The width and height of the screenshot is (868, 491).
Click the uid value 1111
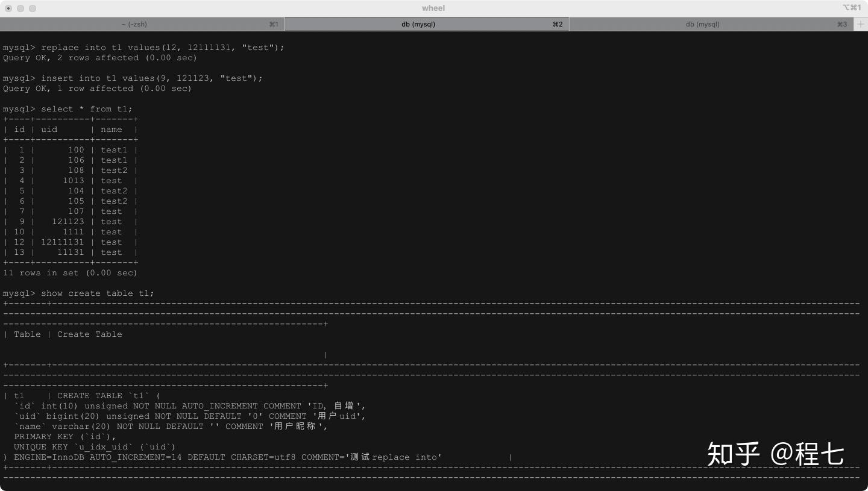click(x=74, y=232)
